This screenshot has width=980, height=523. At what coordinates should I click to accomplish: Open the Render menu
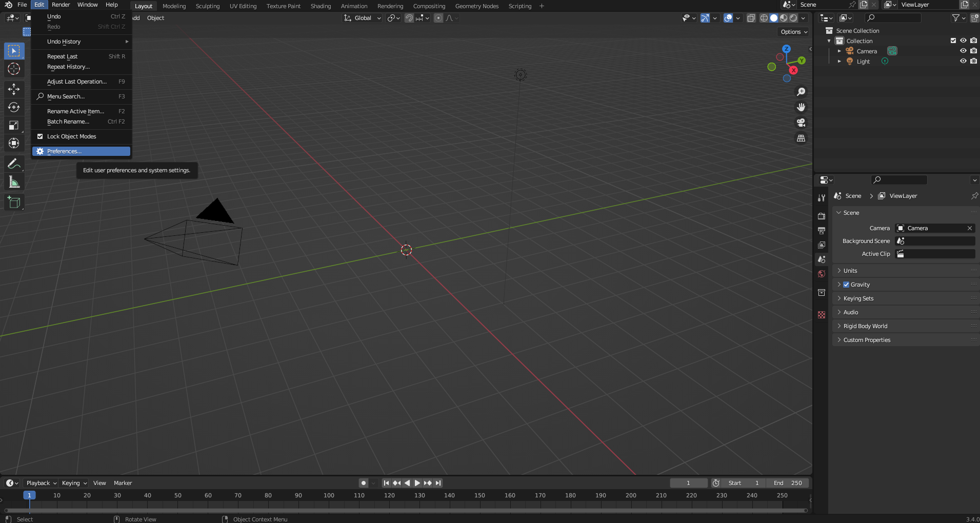coord(61,5)
